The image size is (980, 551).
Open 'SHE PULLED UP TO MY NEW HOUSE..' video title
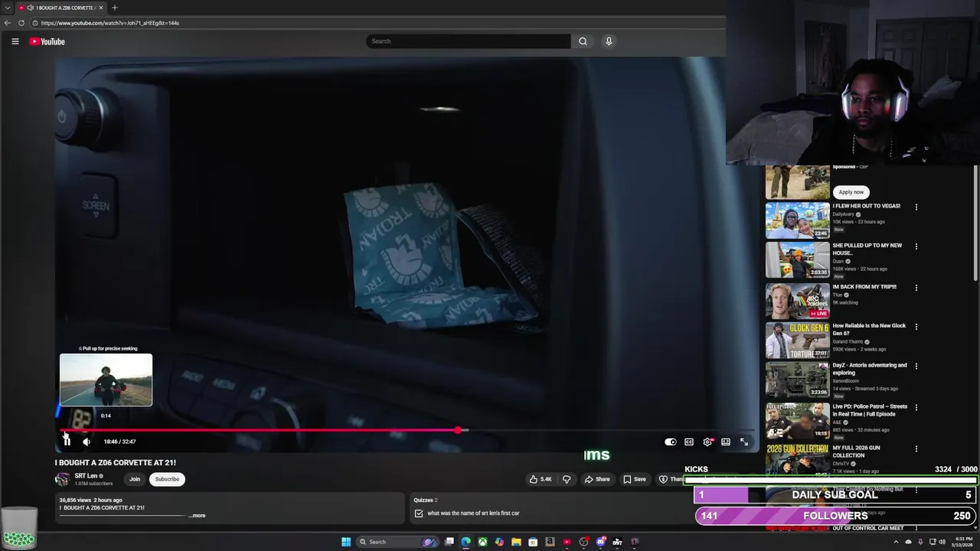tap(867, 249)
